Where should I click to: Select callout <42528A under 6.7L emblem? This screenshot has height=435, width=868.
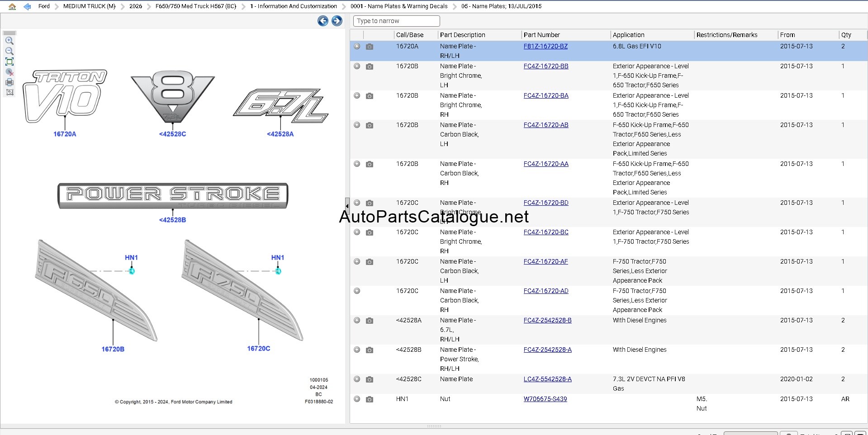[x=280, y=134]
